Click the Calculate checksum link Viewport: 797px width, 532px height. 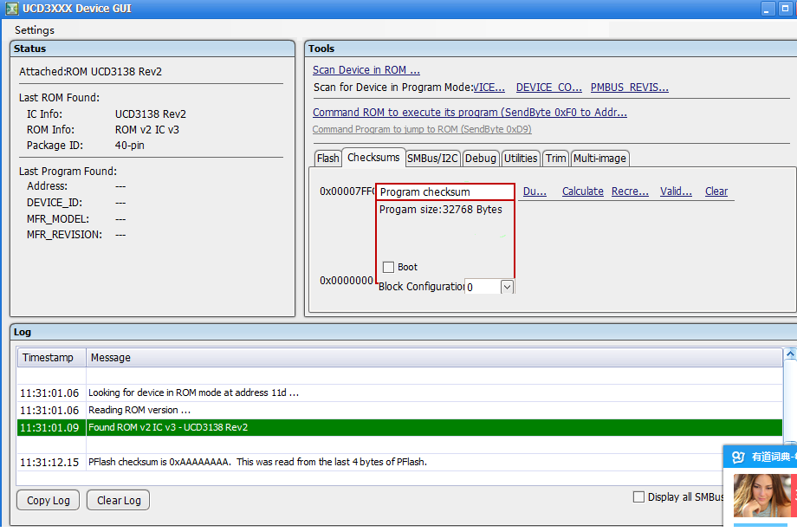(582, 191)
